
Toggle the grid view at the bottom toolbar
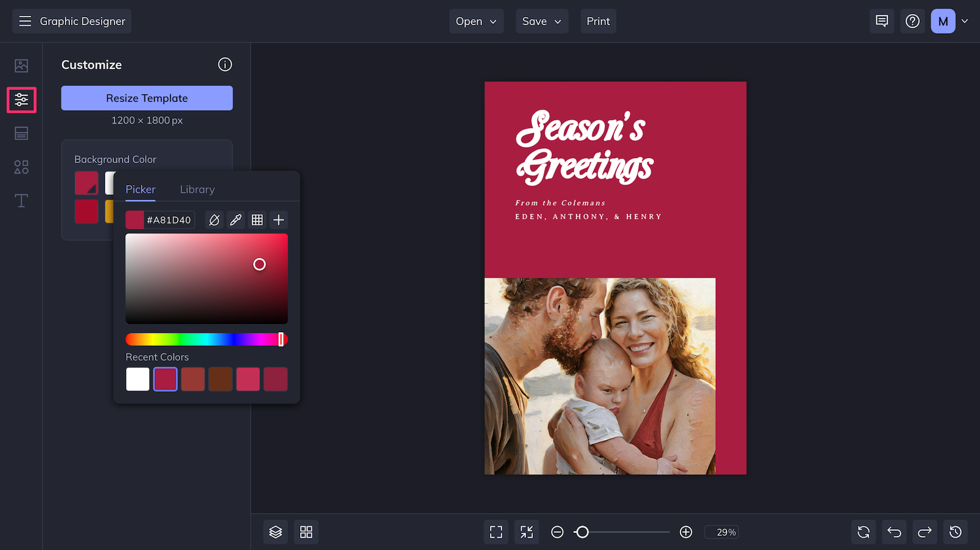[306, 532]
